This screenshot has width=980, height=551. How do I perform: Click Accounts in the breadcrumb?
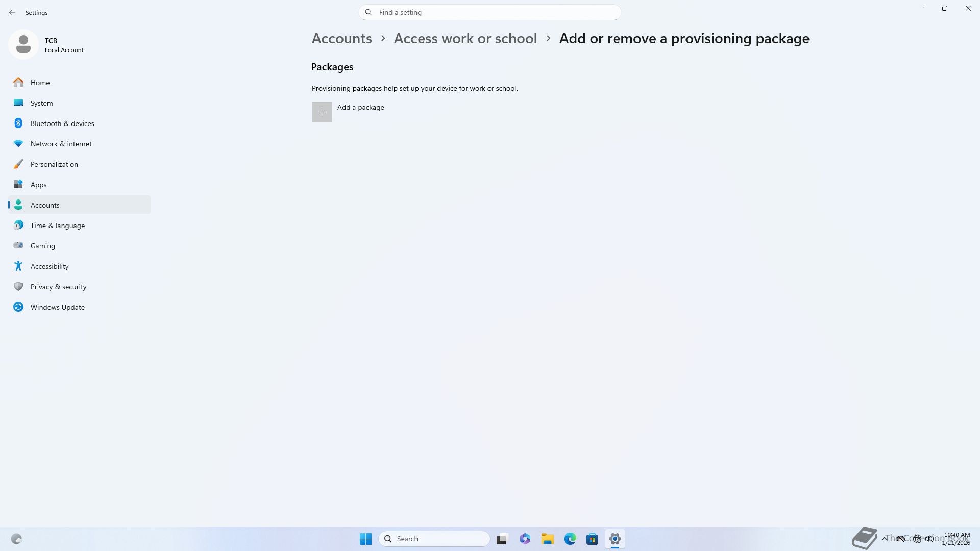(341, 39)
